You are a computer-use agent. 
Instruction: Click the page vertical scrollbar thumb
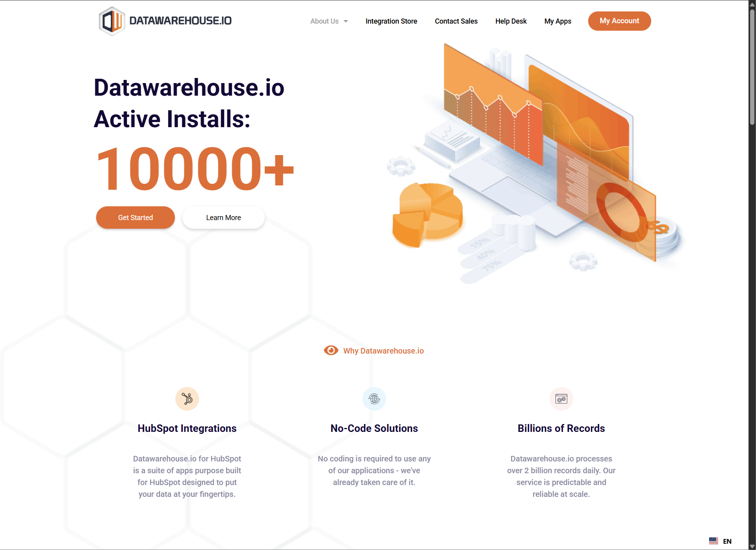coord(752,67)
